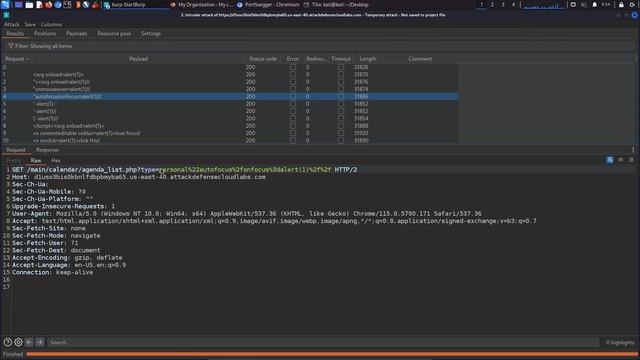Go to next search match arrow
Viewport: 640px width, 360px height.
click(40, 342)
